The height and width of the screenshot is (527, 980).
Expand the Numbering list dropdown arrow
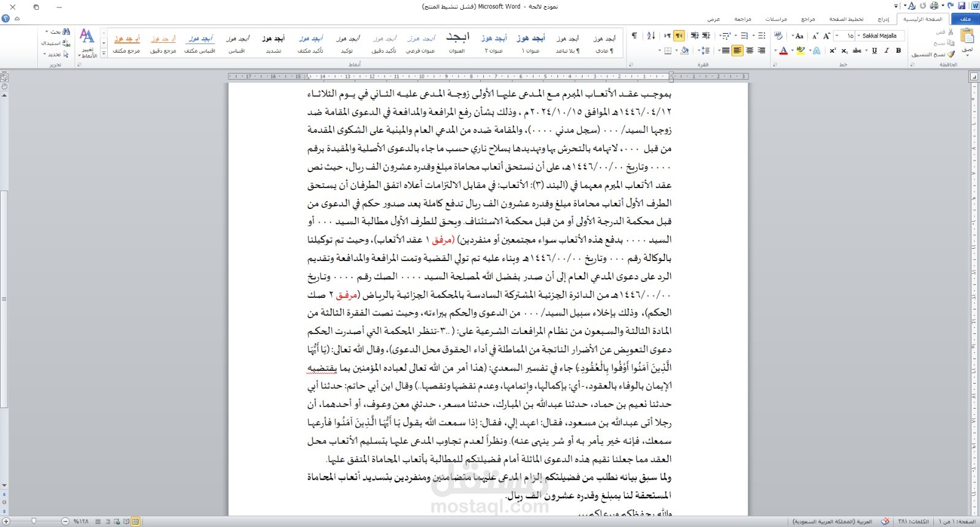coord(736,36)
